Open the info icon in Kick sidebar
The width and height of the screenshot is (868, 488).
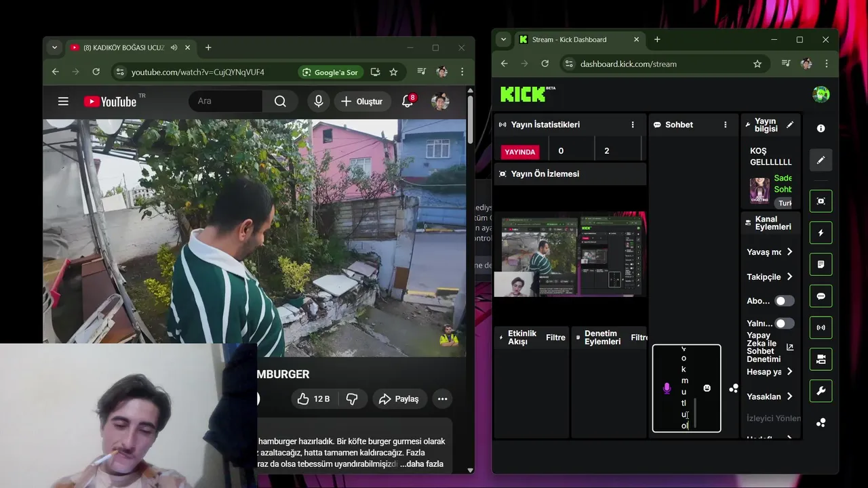point(821,128)
